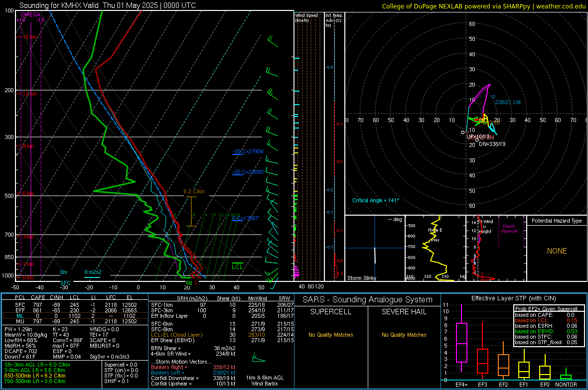Click the NONE hazard type value
Image resolution: width=588 pixels, height=390 pixels.
557,251
